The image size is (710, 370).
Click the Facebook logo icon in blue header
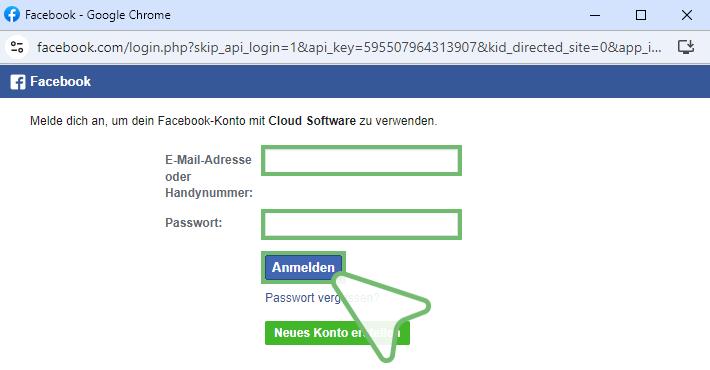pos(18,82)
